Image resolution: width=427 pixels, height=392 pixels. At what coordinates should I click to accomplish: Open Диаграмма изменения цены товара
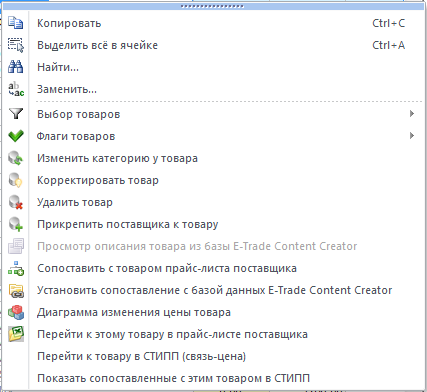click(x=214, y=312)
